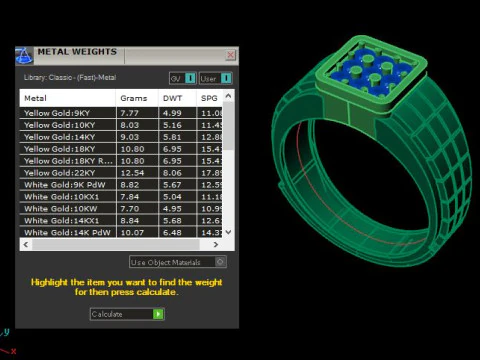Click the SPG column header
The width and height of the screenshot is (480, 360).
click(209, 98)
